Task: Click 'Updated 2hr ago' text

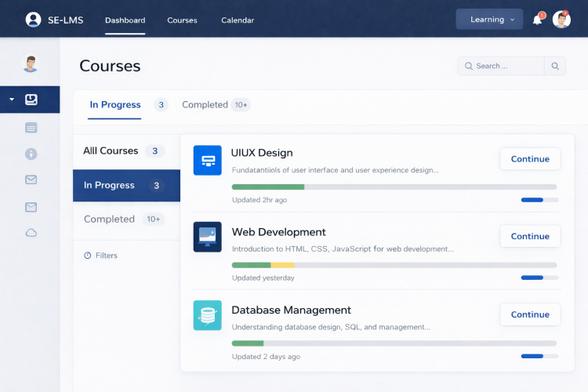Action: (260, 200)
